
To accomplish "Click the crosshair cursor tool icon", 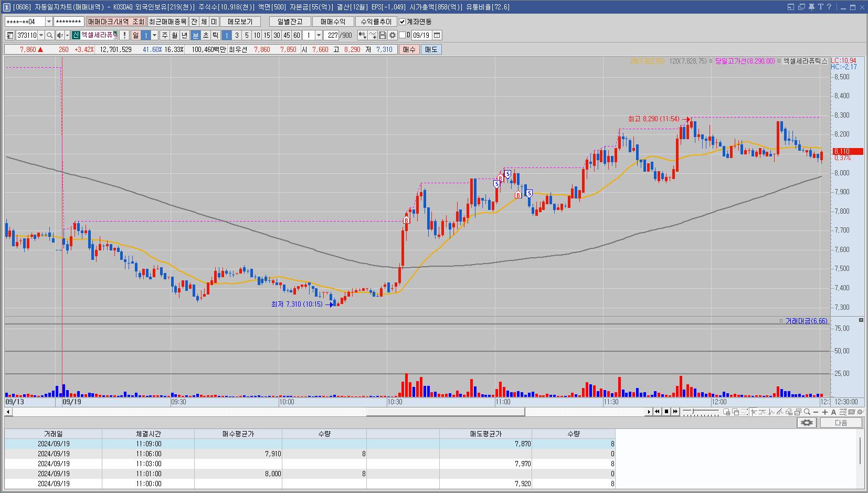I will click(754, 412).
